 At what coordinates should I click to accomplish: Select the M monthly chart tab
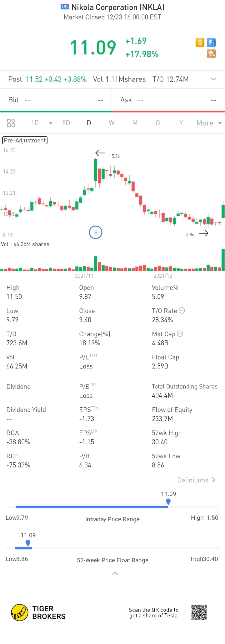(x=135, y=123)
